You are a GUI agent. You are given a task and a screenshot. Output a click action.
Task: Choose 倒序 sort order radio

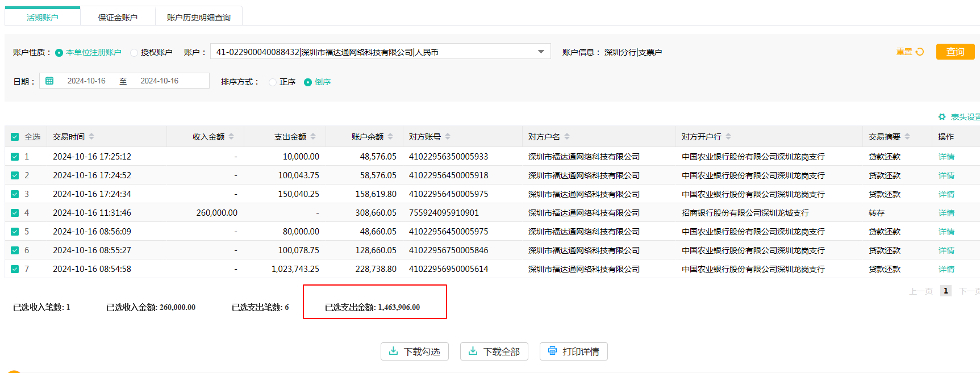(x=308, y=82)
